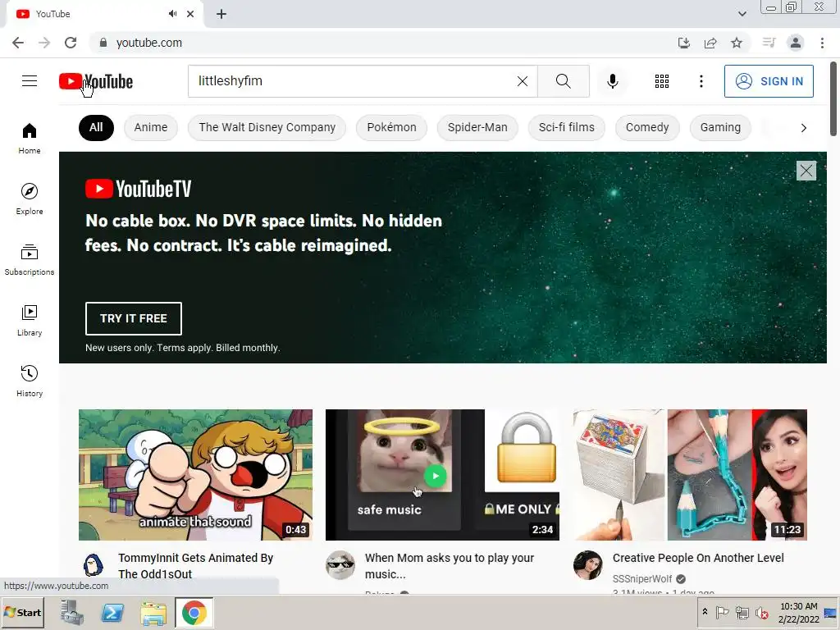Select the All category chip
The width and height of the screenshot is (840, 630).
point(96,127)
